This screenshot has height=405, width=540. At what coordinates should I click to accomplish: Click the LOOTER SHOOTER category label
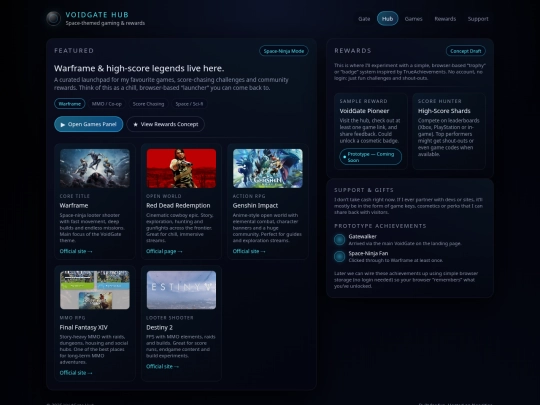[170, 318]
